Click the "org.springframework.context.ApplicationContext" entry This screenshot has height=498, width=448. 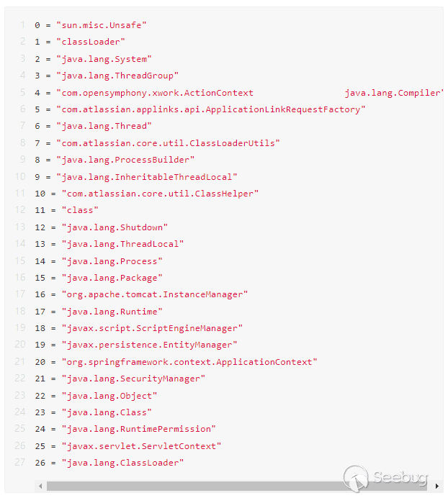(x=189, y=362)
